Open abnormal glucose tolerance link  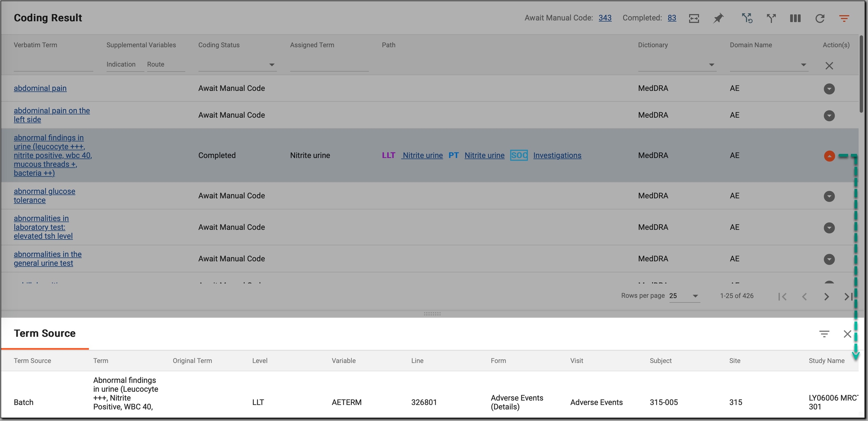(x=44, y=196)
